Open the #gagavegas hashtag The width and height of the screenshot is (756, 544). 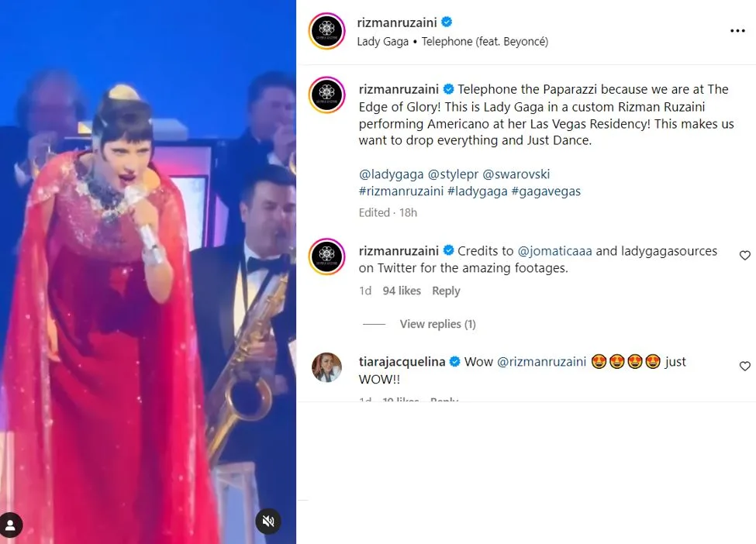point(546,191)
